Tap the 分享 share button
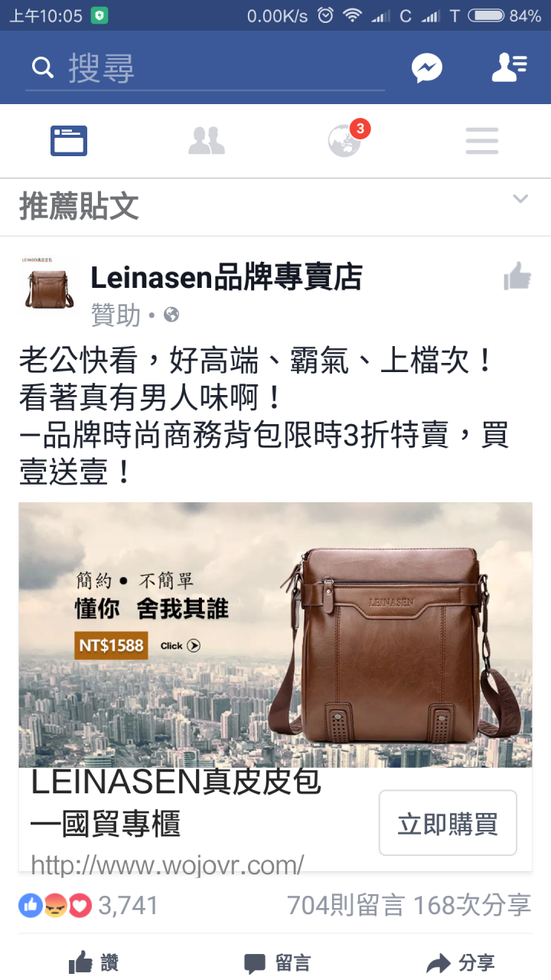551x980 pixels. [461, 963]
